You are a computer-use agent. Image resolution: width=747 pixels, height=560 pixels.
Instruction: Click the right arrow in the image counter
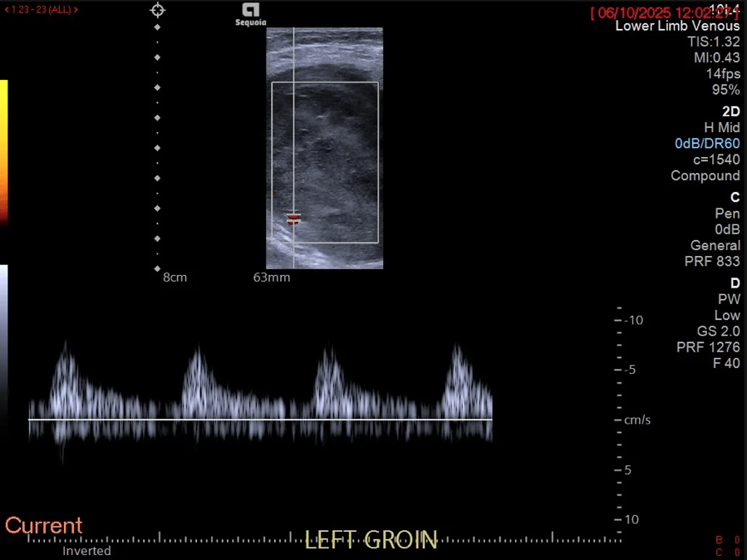[76, 10]
